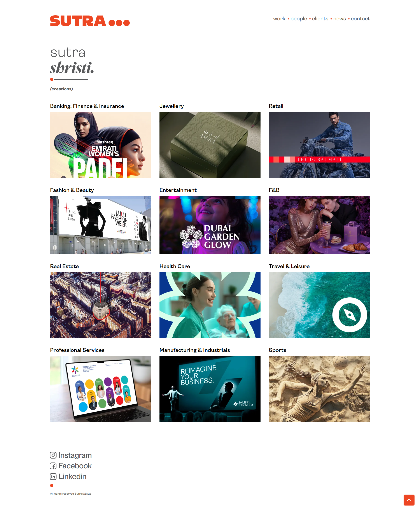Open the Travel & Leisure compass image
Viewport: 420px width, 511px height.
click(319, 305)
